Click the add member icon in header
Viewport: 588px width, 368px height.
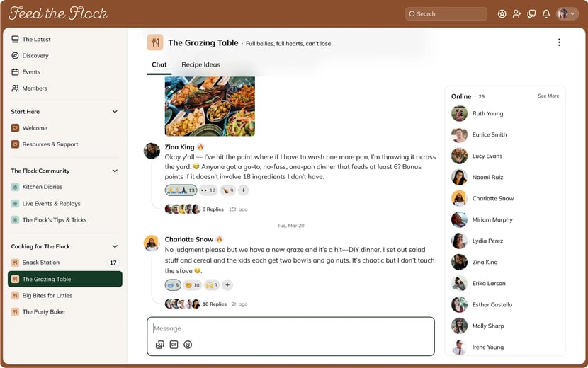click(x=516, y=14)
